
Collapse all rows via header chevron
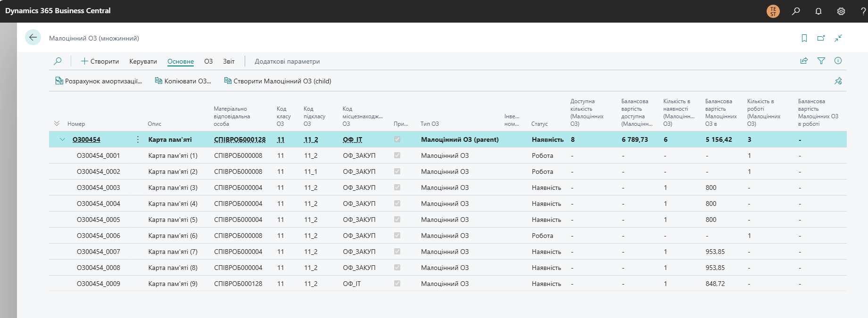(x=57, y=123)
